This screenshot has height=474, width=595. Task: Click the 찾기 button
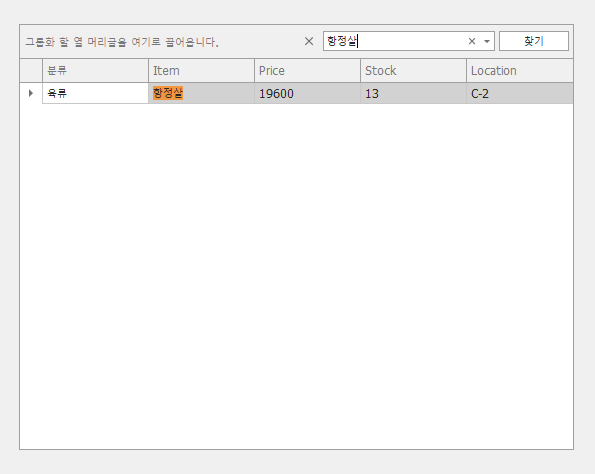(x=534, y=41)
